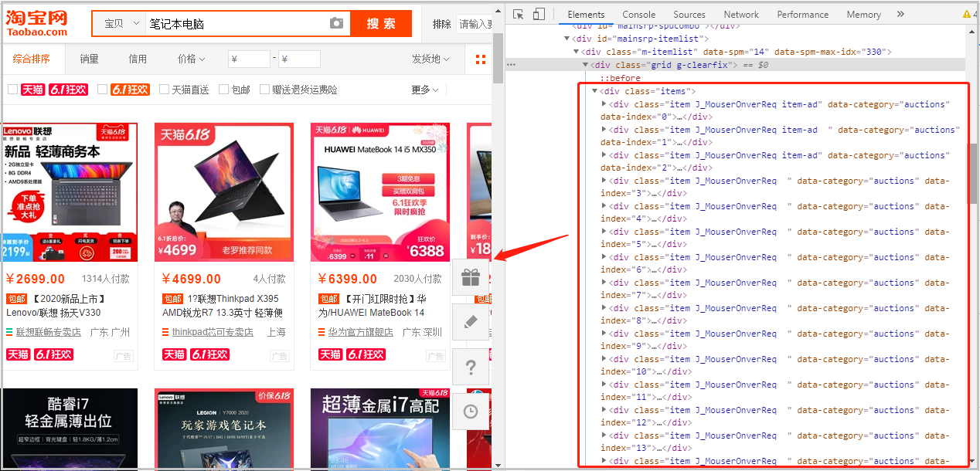
Task: Click the Taobao.com logo
Action: click(x=36, y=23)
